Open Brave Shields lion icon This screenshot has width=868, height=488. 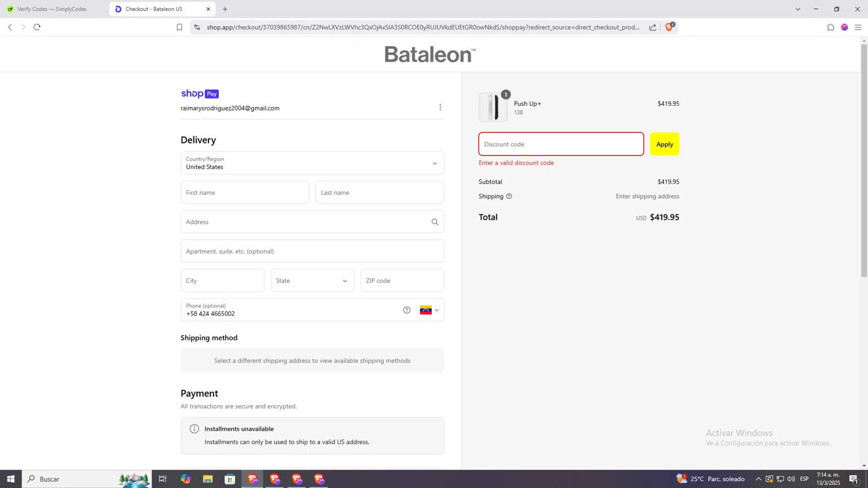670,27
